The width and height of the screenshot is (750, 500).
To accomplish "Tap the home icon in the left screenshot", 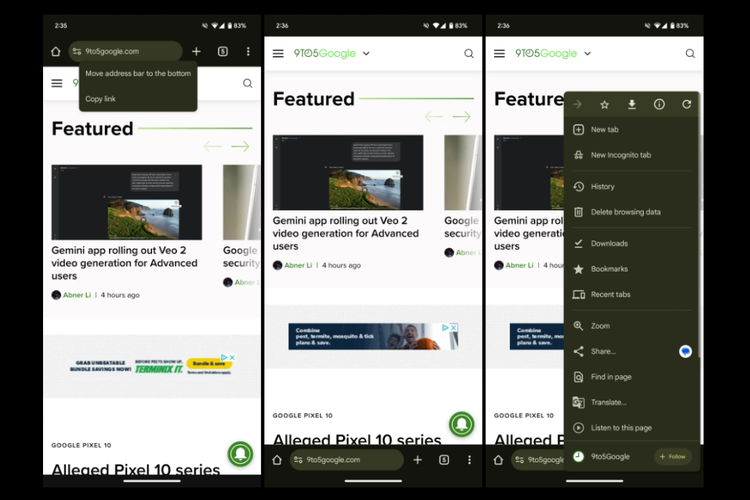I will tap(55, 51).
